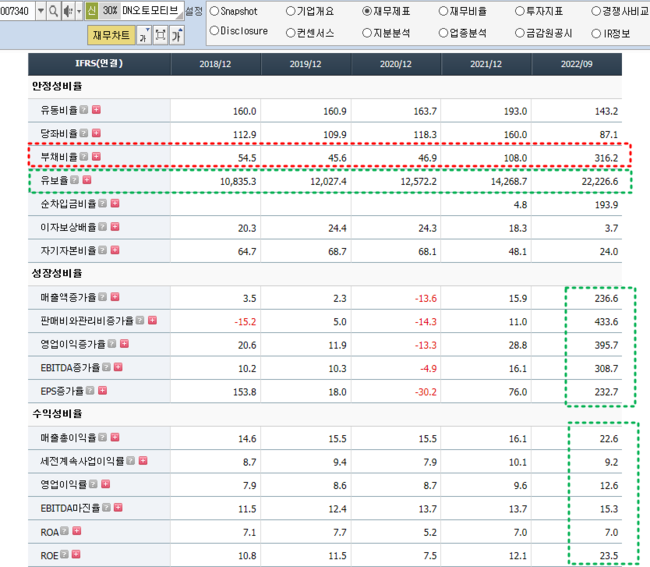The image size is (650, 567).
Task: Open help icon for 매출총이익률
Action: (103, 438)
